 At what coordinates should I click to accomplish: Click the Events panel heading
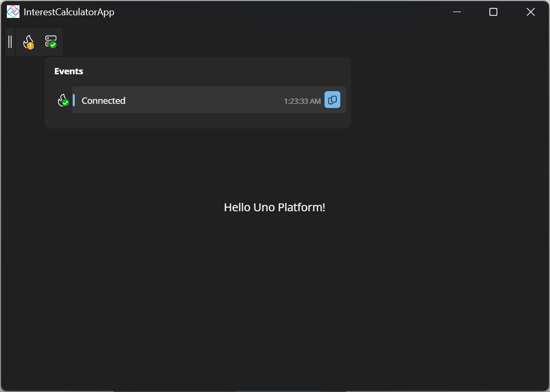click(x=69, y=71)
